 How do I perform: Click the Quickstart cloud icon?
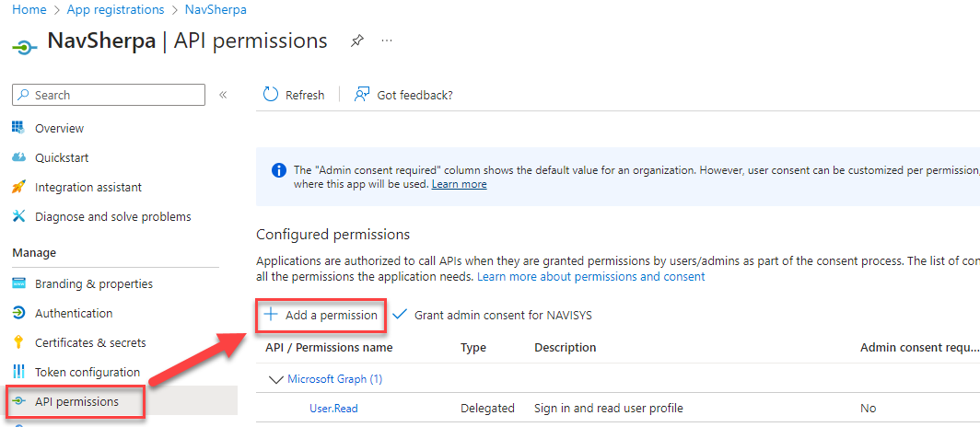pyautogui.click(x=18, y=157)
